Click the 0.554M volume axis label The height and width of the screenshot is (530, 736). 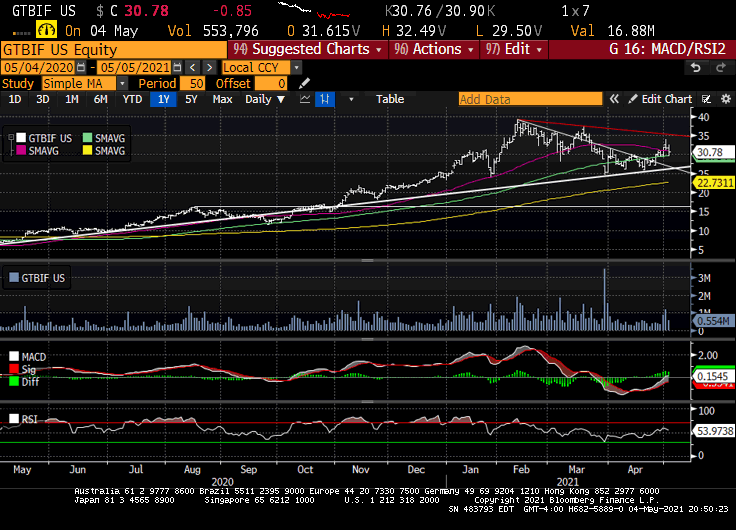coord(713,321)
